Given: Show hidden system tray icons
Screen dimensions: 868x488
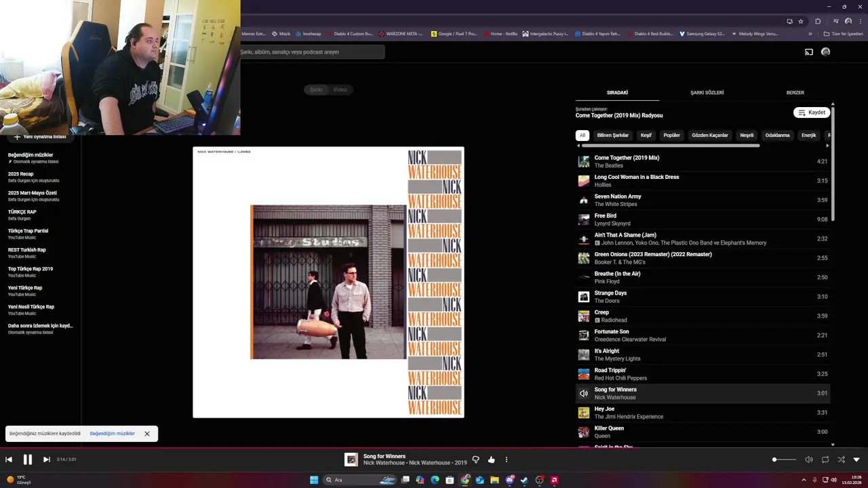Looking at the screenshot, I should point(804,480).
